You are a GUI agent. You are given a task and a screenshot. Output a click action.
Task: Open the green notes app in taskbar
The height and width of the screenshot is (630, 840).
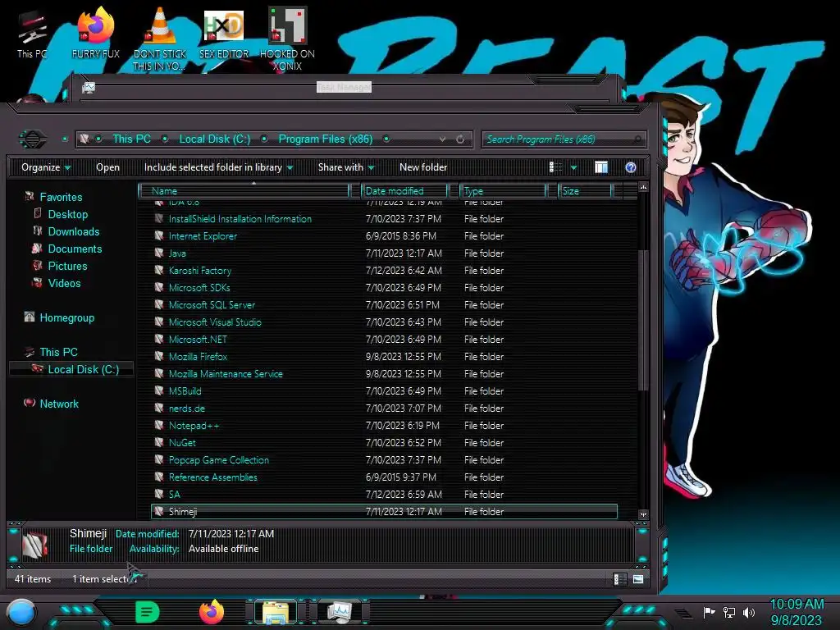coord(148,612)
